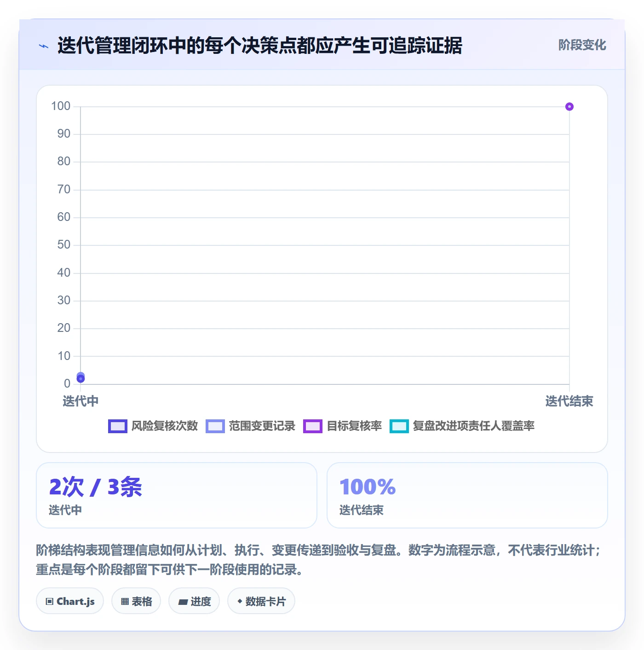Image resolution: width=644 pixels, height=650 pixels.
Task: Toggle the 复盘改进项责任人覆盖率 legend swatch
Action: 399,426
